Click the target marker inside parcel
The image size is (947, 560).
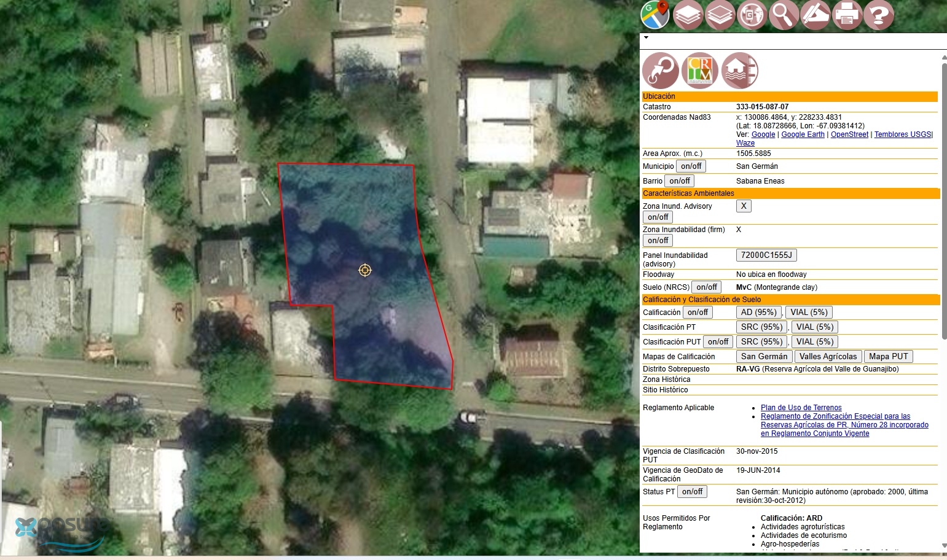click(365, 270)
